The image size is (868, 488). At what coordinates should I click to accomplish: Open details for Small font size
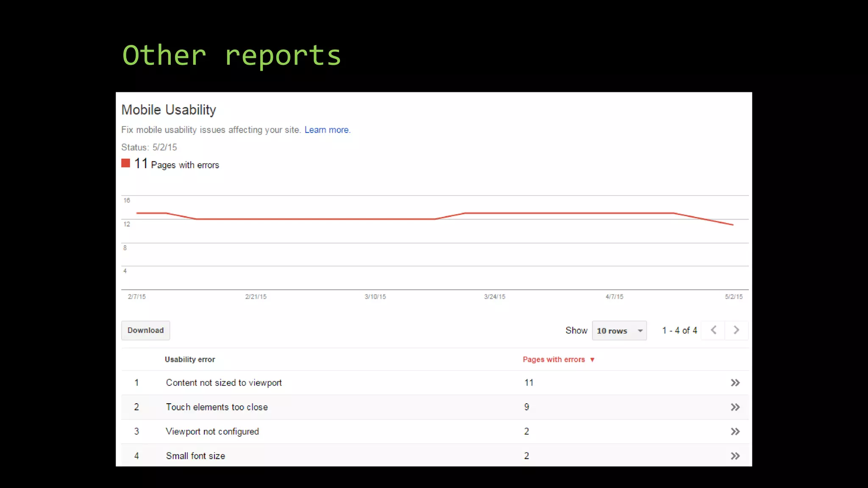click(735, 456)
